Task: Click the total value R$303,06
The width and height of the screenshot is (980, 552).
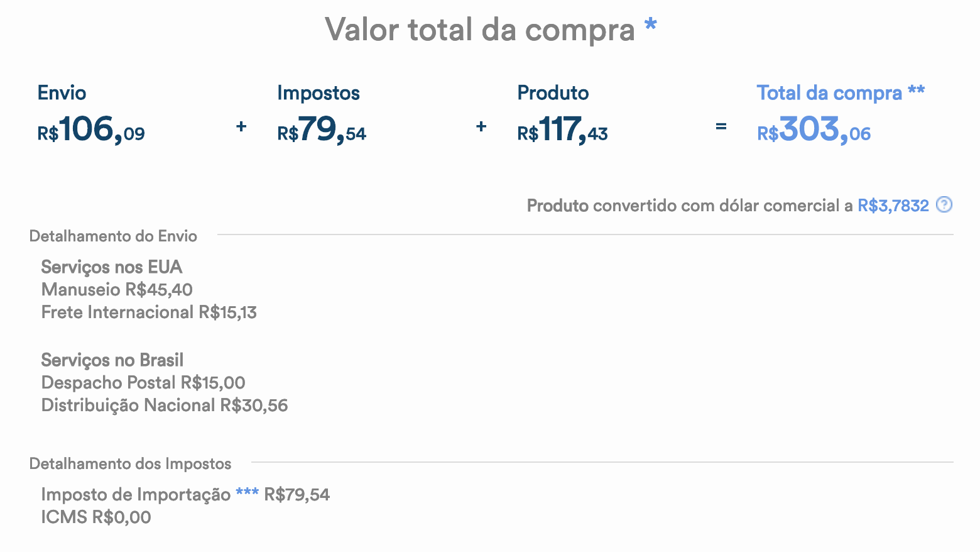Action: [x=814, y=130]
